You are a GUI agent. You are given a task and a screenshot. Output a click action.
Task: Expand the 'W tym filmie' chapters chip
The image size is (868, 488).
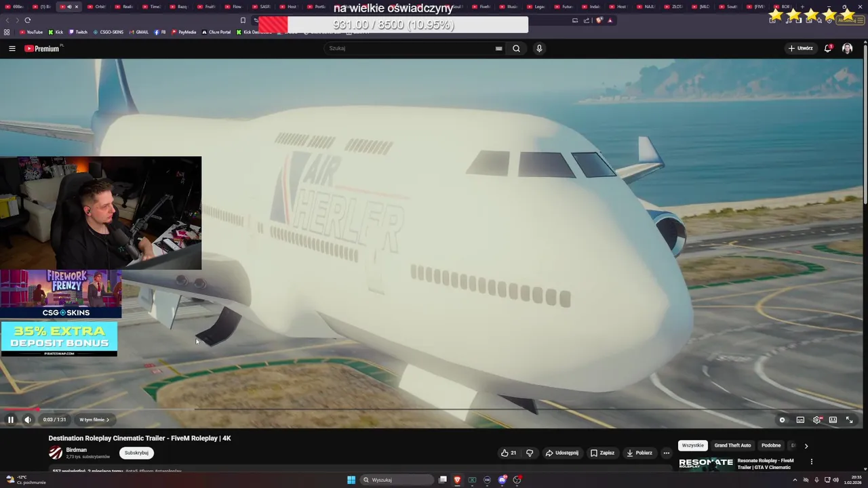tap(94, 420)
